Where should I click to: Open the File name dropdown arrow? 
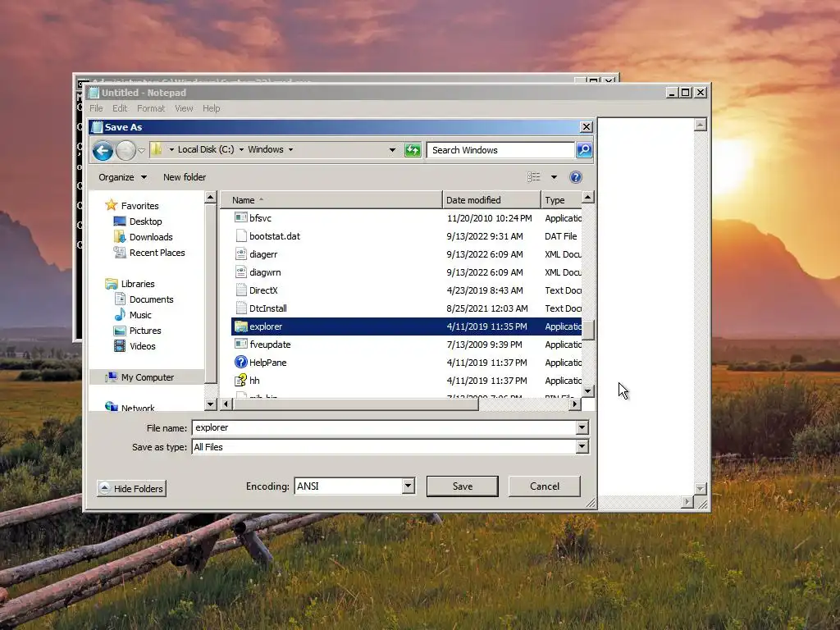point(582,427)
